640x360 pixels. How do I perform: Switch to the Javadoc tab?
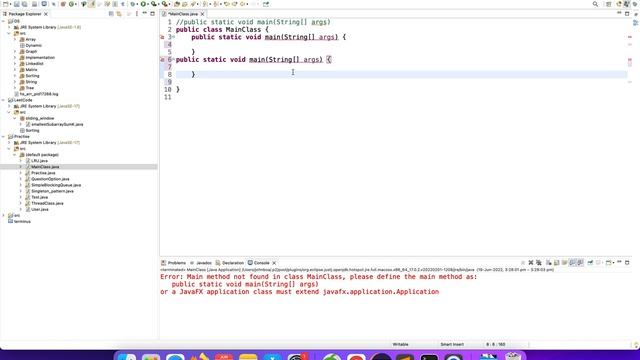point(201,263)
